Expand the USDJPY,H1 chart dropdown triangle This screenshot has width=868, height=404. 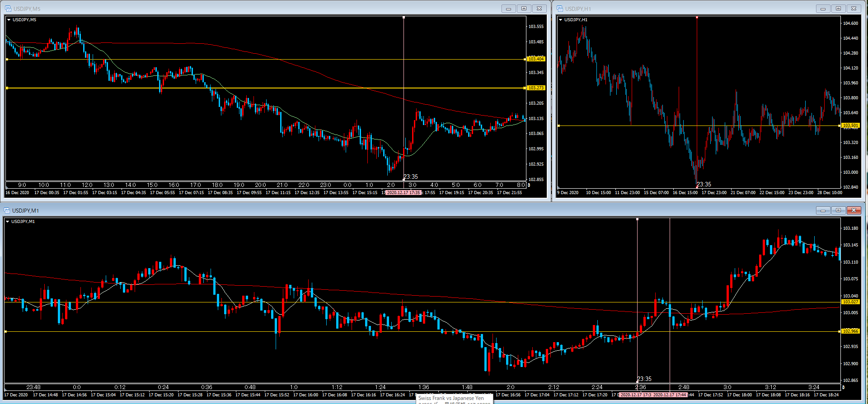pos(560,20)
